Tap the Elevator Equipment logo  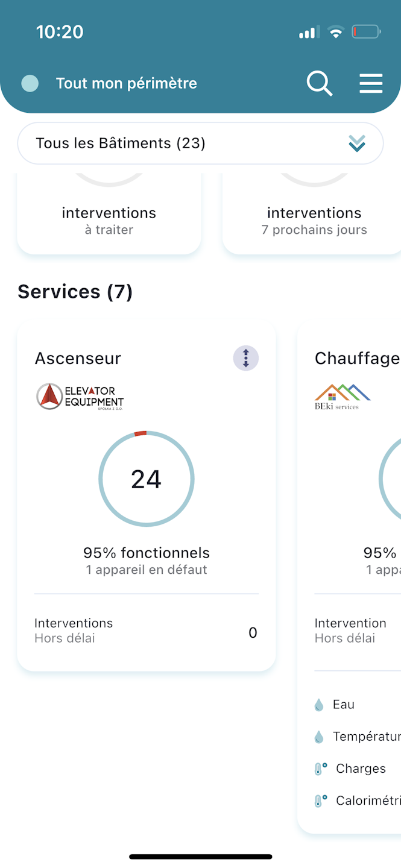[x=80, y=397]
